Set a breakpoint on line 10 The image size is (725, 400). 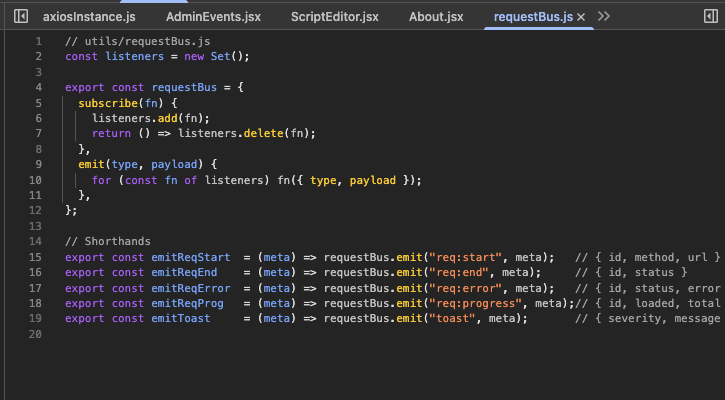pos(35,180)
